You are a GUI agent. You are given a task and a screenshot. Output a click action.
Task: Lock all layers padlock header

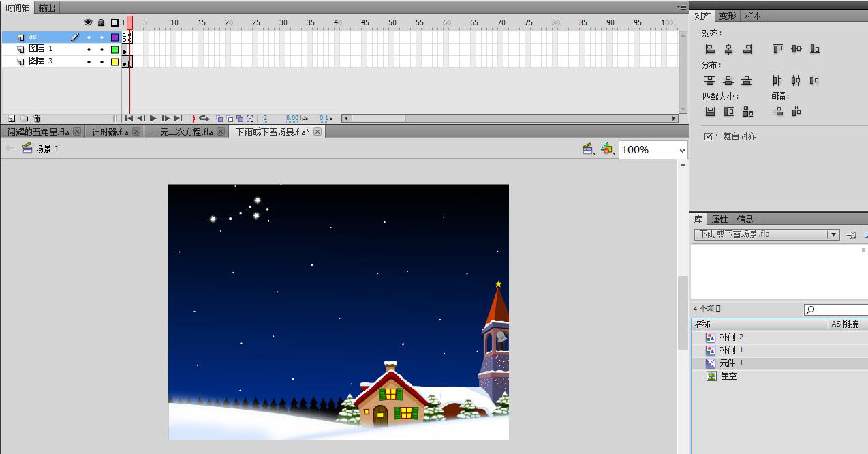tap(102, 22)
